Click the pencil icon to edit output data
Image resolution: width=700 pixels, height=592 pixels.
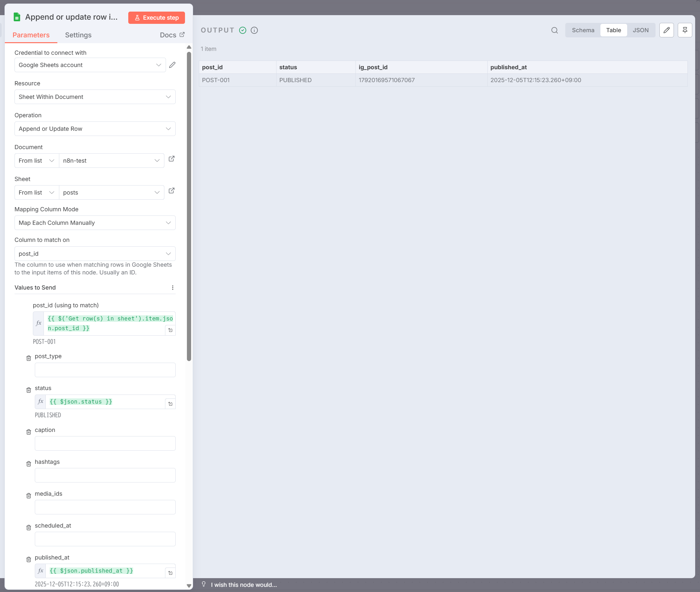tap(666, 30)
